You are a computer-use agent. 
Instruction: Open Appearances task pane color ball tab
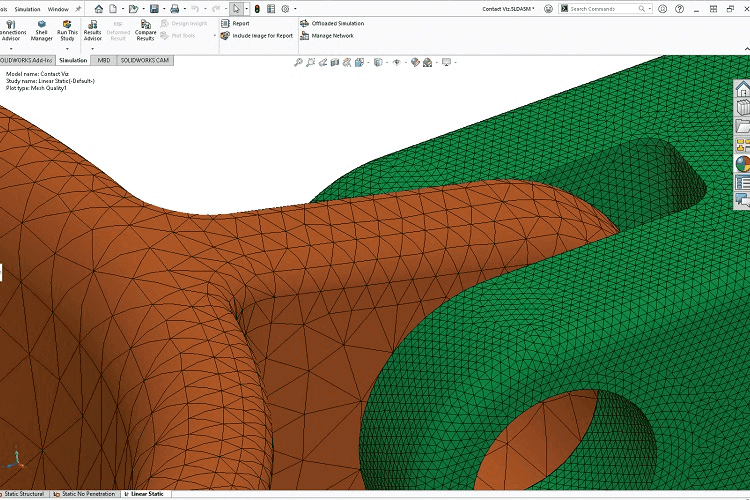742,164
